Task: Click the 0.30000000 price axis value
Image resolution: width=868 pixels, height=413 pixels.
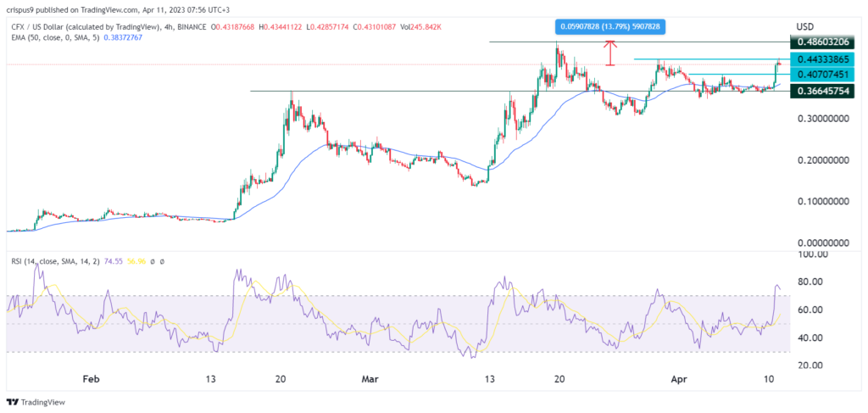Action: click(822, 119)
